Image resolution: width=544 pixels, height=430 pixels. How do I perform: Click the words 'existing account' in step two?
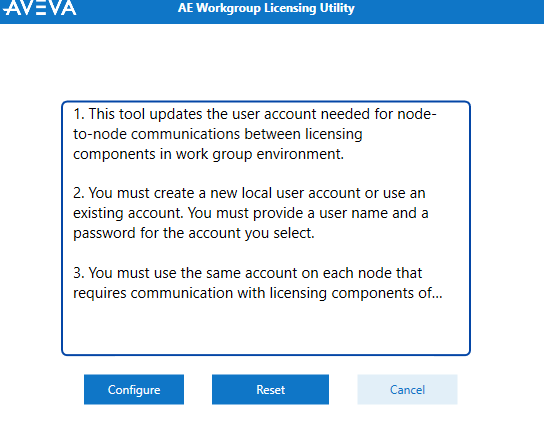128,213
